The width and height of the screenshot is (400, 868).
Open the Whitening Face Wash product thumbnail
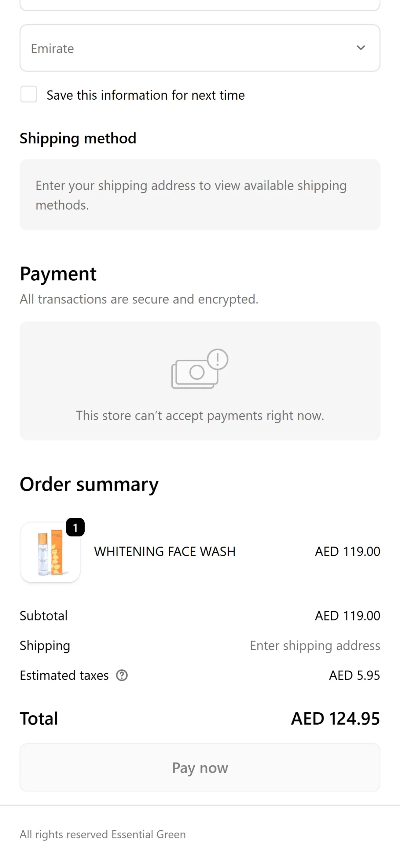click(x=50, y=552)
